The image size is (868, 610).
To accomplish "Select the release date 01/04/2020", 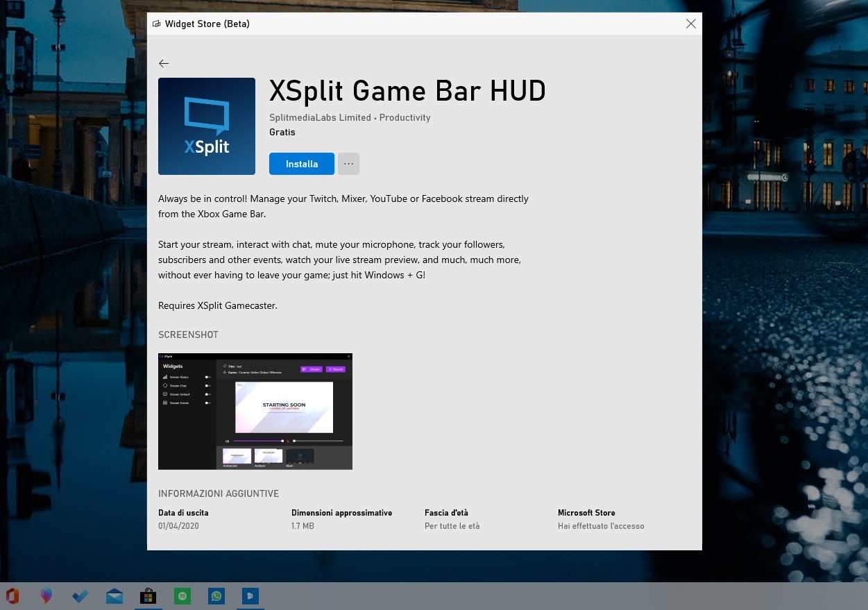I will point(178,526).
